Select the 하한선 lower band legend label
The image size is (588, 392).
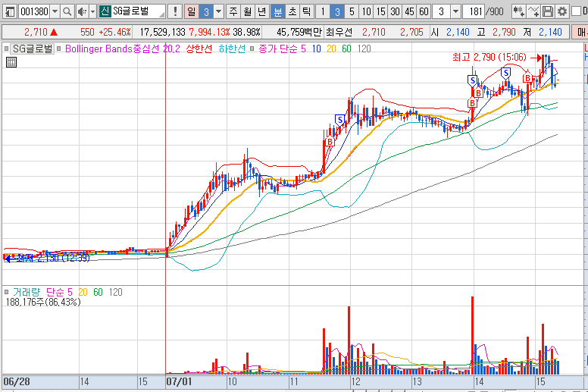[x=232, y=49]
